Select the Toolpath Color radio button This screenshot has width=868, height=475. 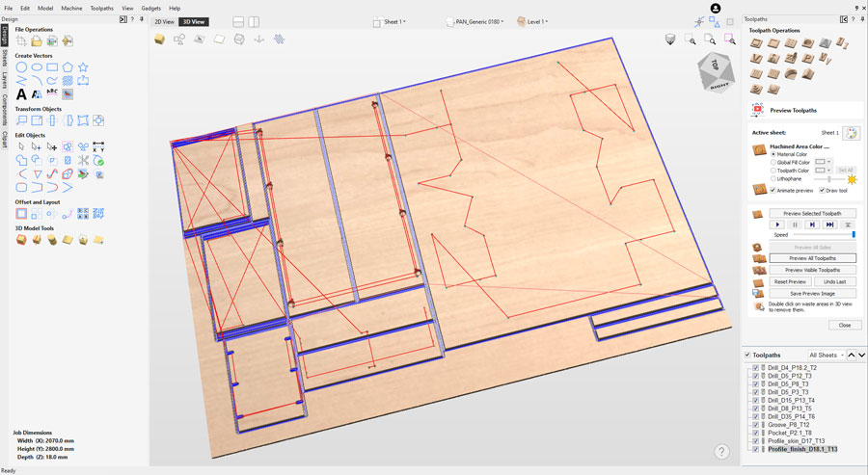(773, 171)
